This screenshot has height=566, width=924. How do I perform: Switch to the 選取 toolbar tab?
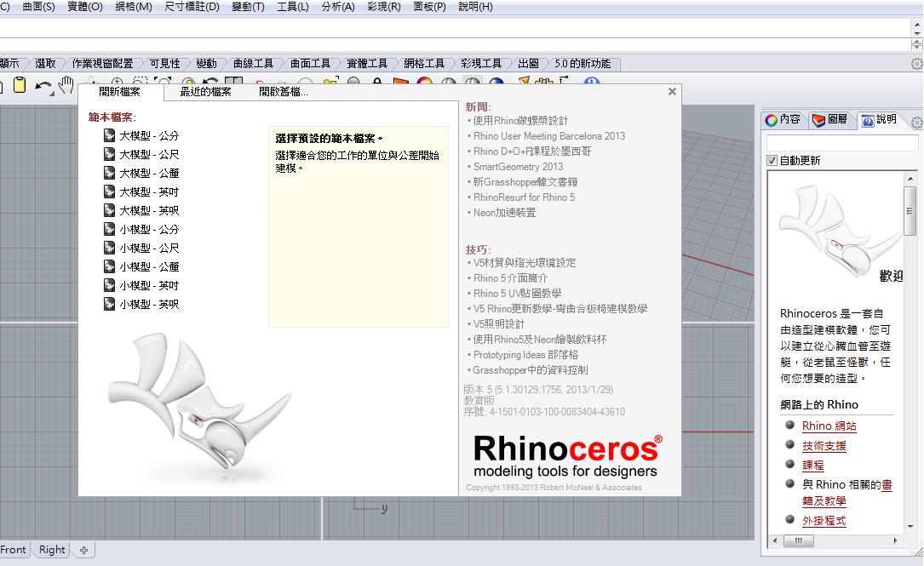[45, 64]
